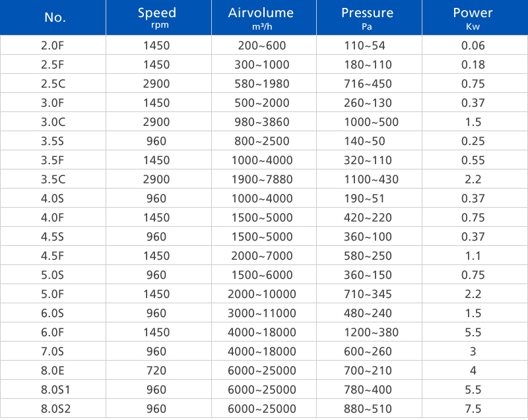Select the 7.5 power cell
This screenshot has height=420, width=528.
tap(473, 409)
